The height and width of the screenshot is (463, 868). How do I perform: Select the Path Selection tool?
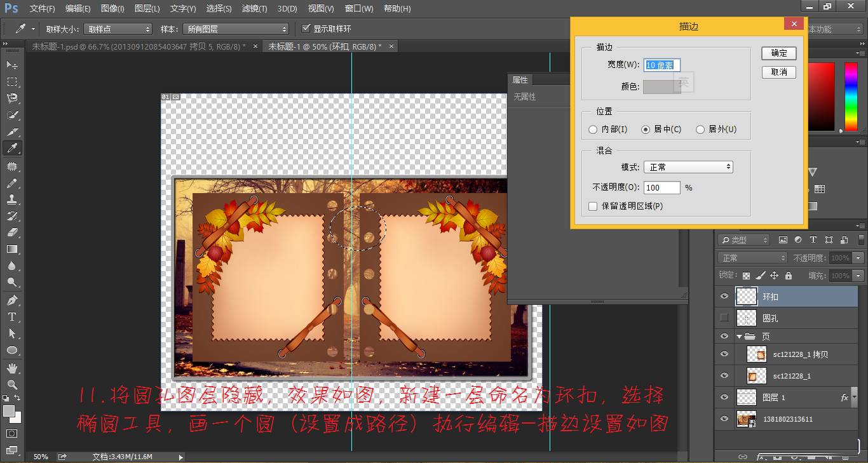coord(12,333)
